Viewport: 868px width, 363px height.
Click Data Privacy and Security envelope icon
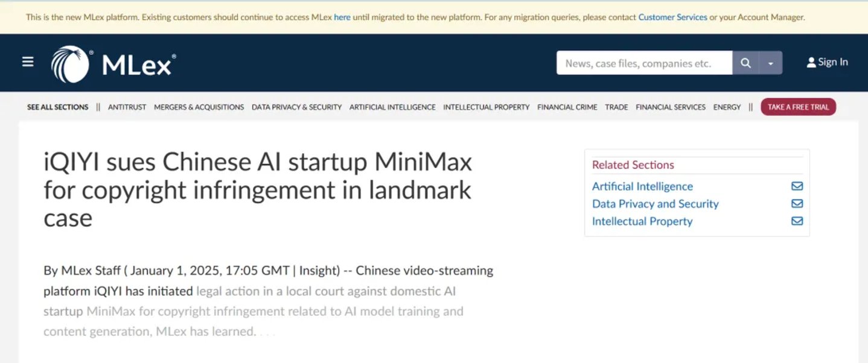coord(797,204)
